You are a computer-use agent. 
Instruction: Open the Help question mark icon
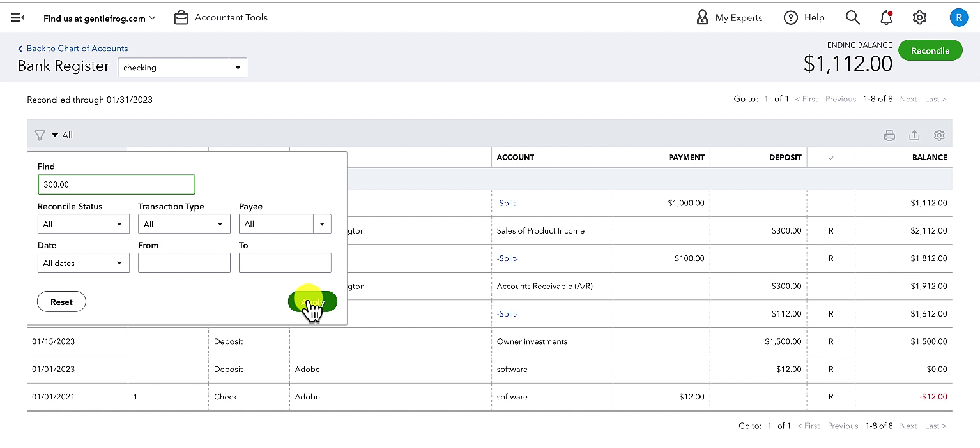(791, 18)
